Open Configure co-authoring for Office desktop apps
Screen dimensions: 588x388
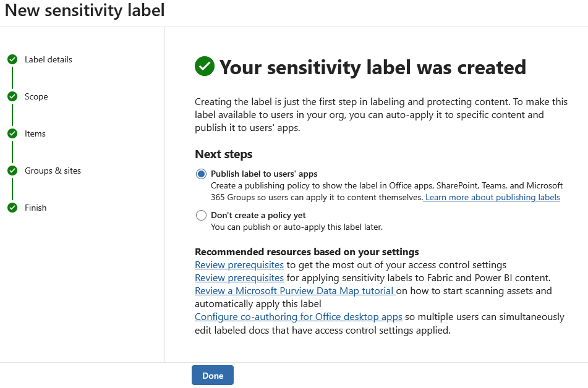click(x=299, y=316)
